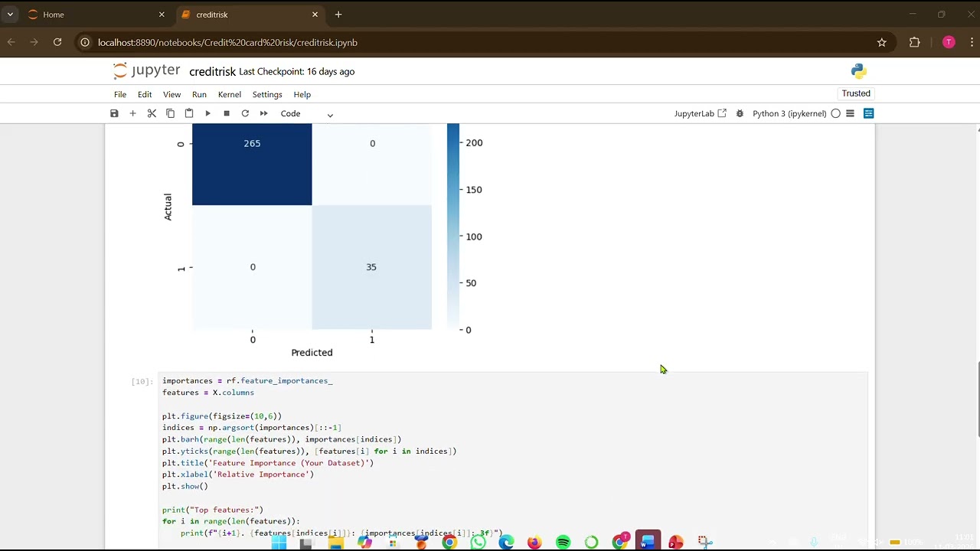Bookmark this page with the star icon

[x=881, y=43]
